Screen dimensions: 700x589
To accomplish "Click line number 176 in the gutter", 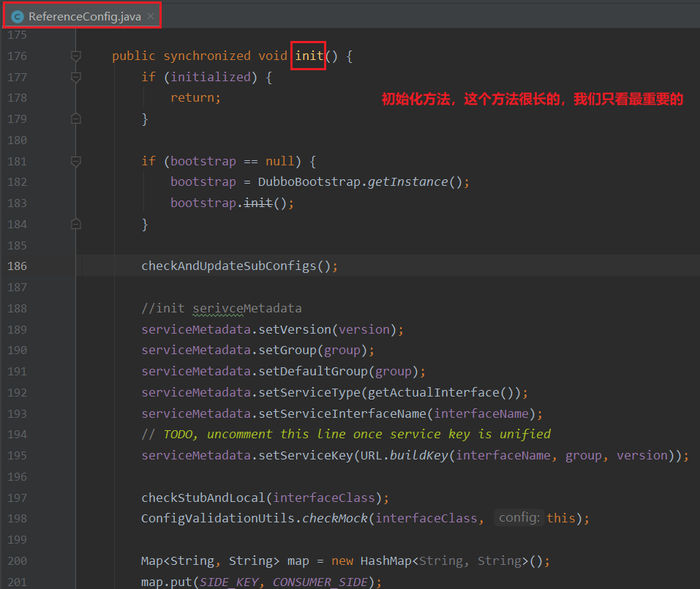I will [18, 56].
